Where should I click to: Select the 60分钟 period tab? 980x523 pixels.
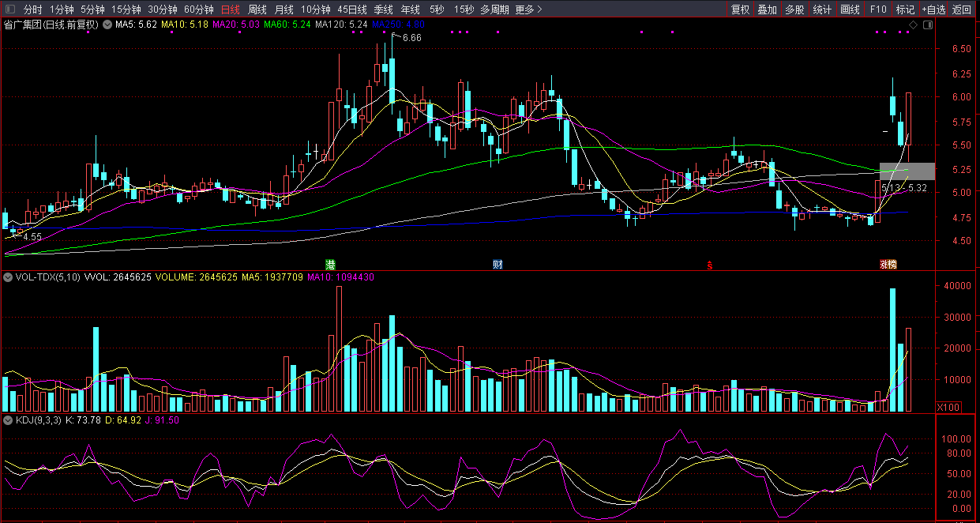199,9
